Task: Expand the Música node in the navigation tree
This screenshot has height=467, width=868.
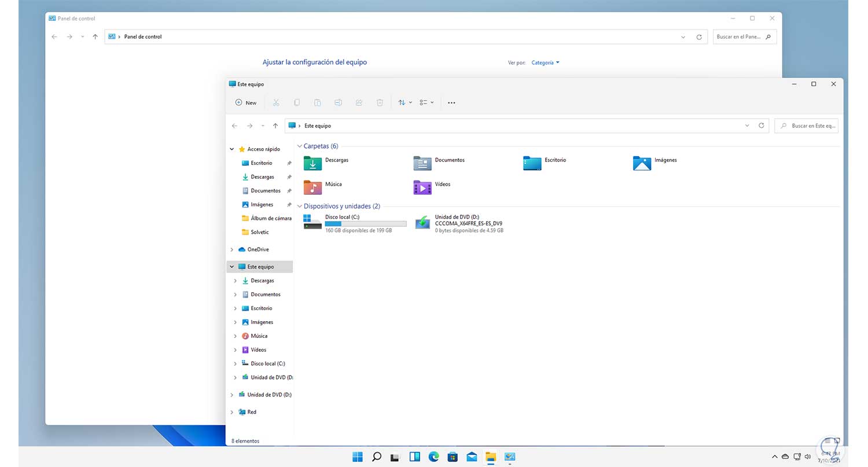Action: coord(236,336)
